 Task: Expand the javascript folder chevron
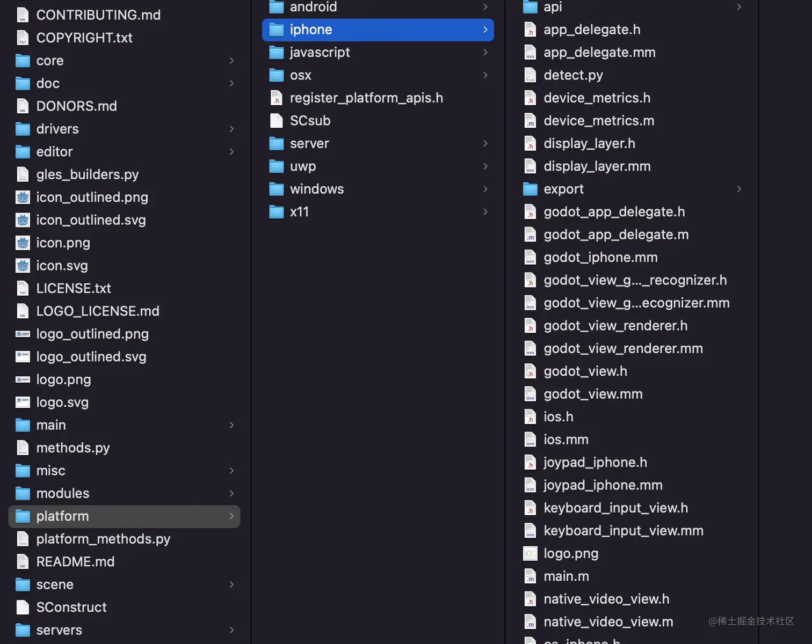(x=485, y=52)
